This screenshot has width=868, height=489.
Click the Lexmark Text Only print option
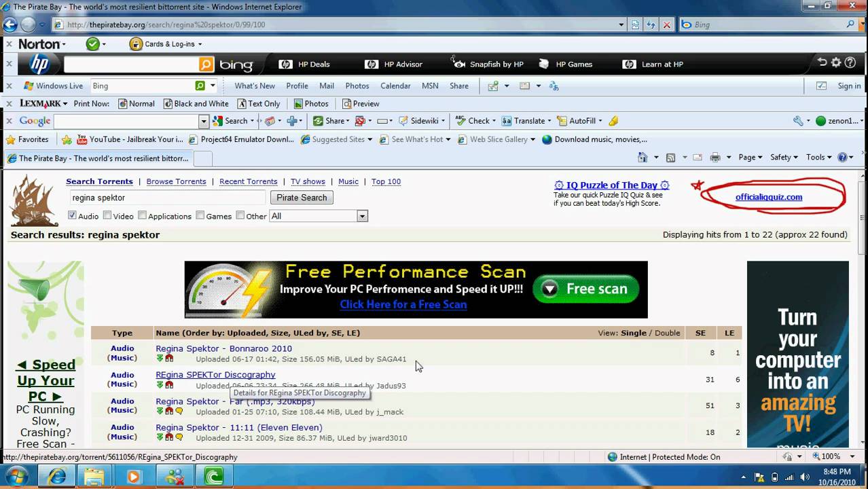(259, 104)
